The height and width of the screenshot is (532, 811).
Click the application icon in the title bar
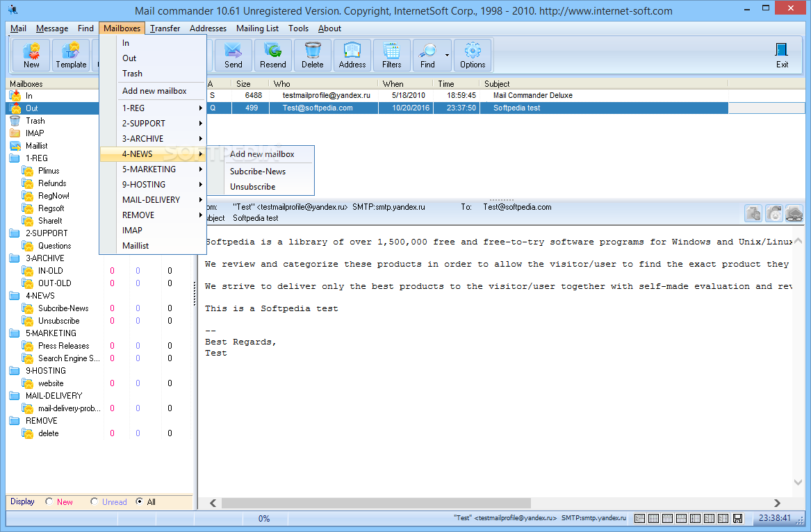pyautogui.click(x=13, y=10)
